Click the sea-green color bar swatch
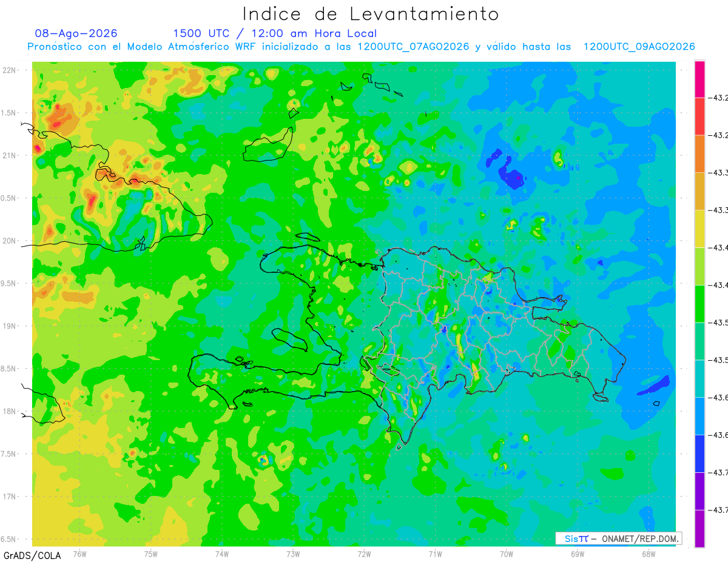 point(699,341)
